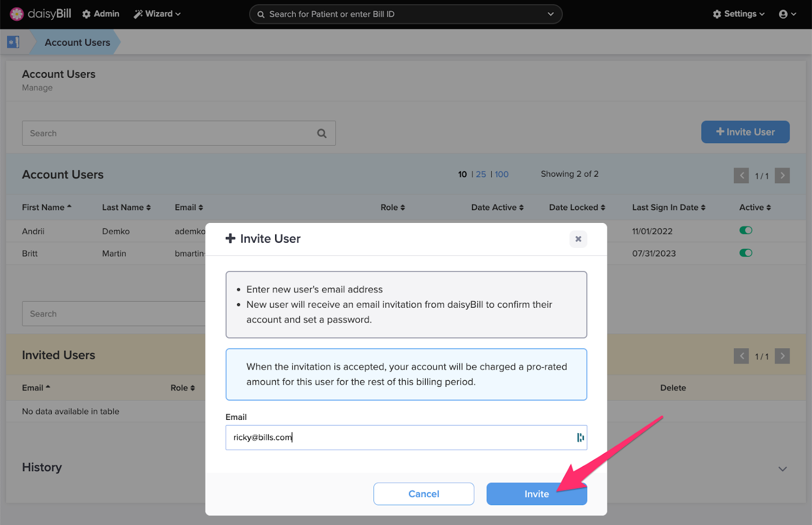Show 100 results per page
This screenshot has width=812, height=525.
[x=501, y=174]
